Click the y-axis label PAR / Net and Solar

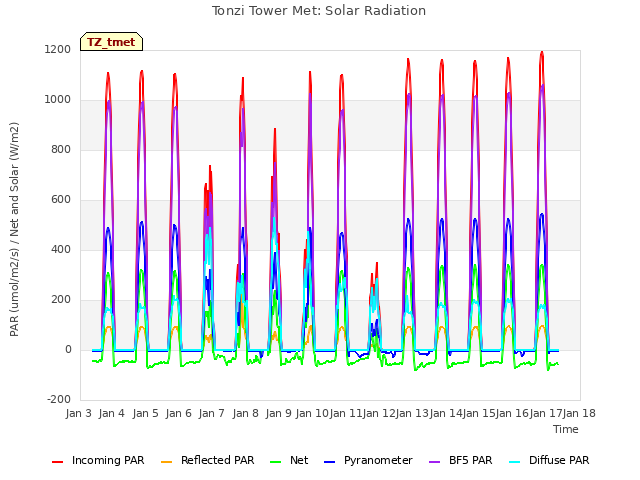pyautogui.click(x=14, y=229)
